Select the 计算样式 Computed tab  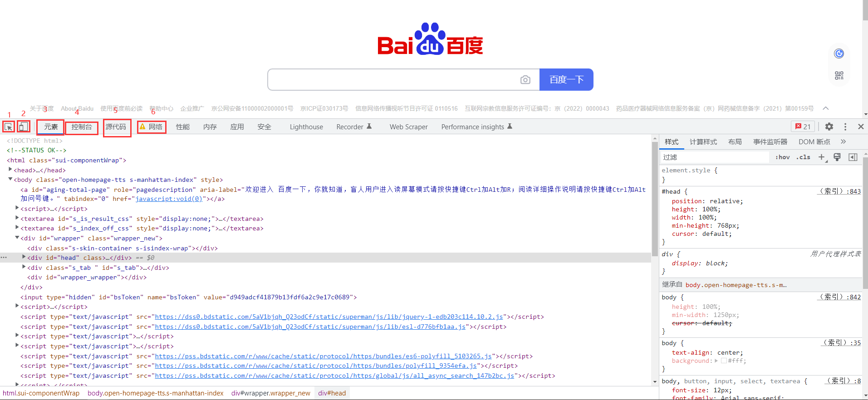pyautogui.click(x=703, y=142)
